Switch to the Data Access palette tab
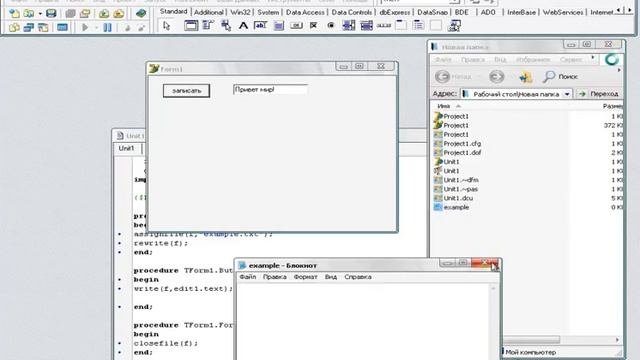640x360 pixels. pos(305,12)
